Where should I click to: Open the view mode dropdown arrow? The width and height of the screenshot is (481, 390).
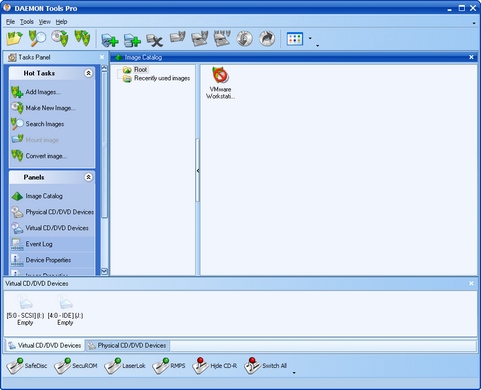coord(310,38)
